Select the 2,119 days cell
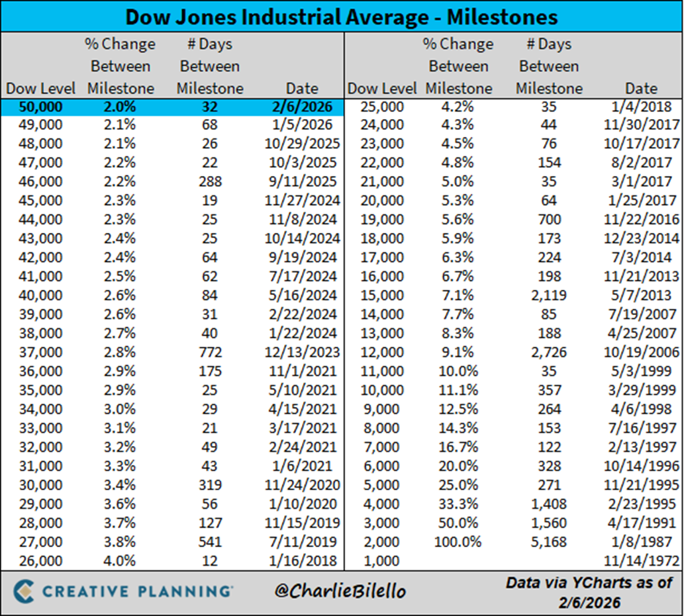The width and height of the screenshot is (684, 616). coord(549,295)
